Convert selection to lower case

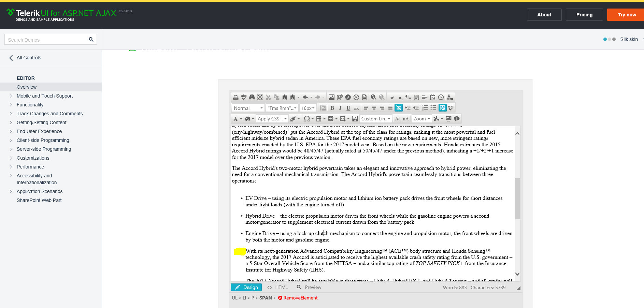click(x=398, y=119)
